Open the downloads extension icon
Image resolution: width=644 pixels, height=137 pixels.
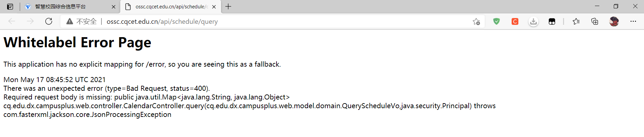pos(533,21)
